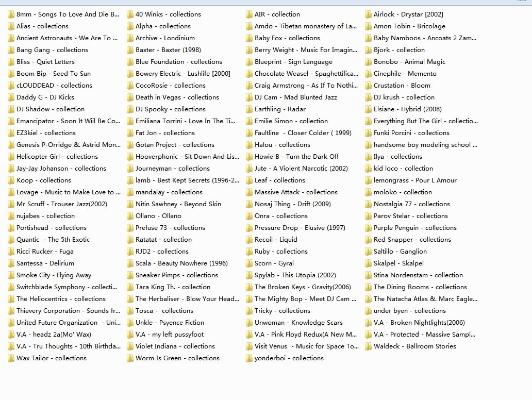The width and height of the screenshot is (532, 400).
Task: Select folder icon for Amon Tobin - Bricolage
Action: click(x=368, y=26)
